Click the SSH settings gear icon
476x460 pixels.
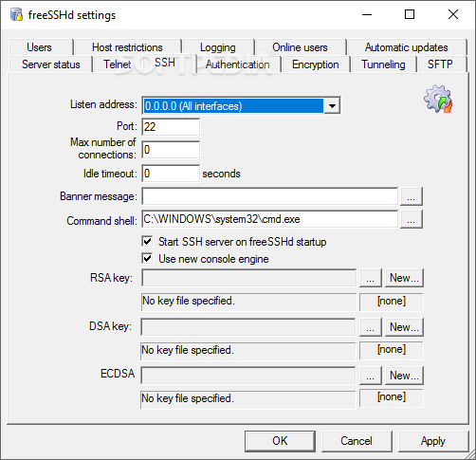coord(438,99)
